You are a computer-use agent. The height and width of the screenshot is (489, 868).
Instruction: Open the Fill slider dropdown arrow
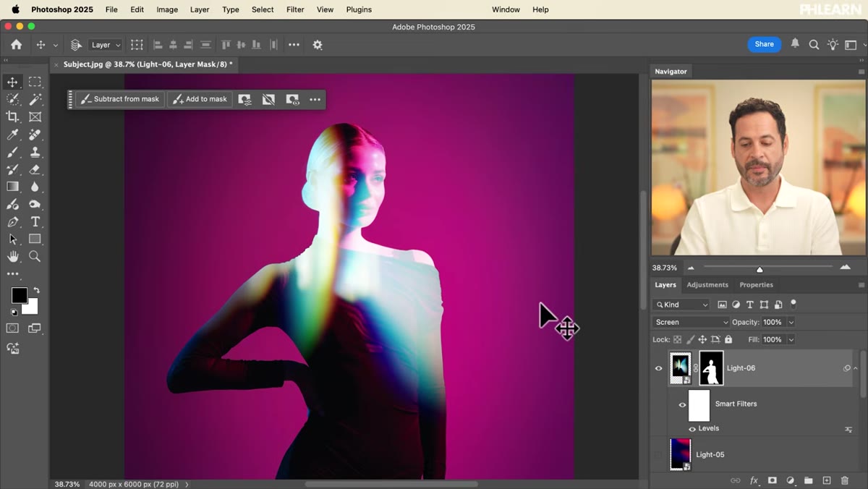pyautogui.click(x=791, y=339)
